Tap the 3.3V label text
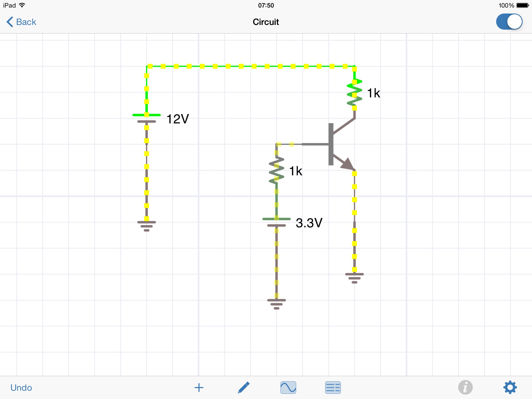This screenshot has width=532, height=399. pos(309,223)
